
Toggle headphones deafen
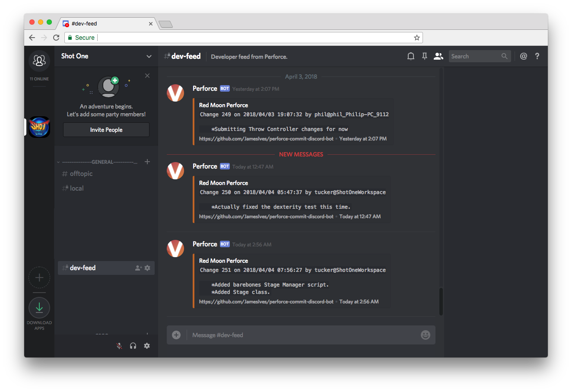click(x=133, y=346)
